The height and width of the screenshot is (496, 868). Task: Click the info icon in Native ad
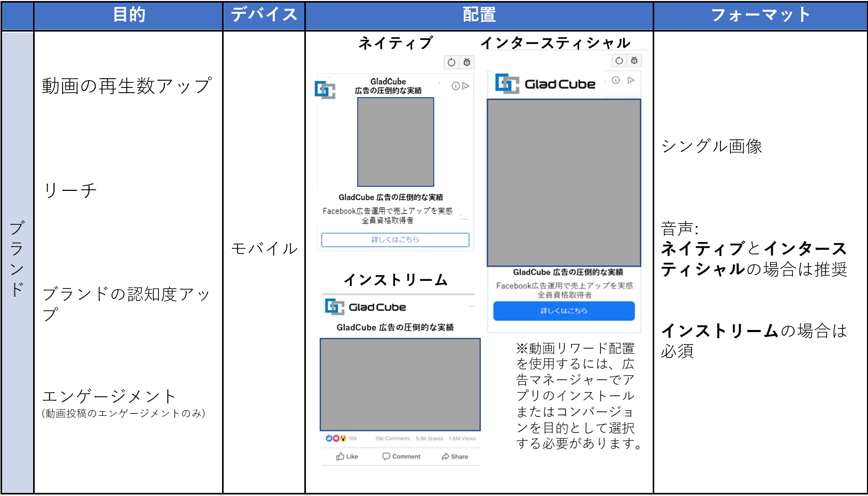(455, 86)
